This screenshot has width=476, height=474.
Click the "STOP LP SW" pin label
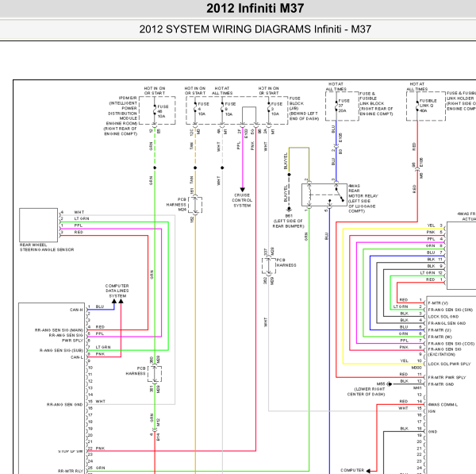pyautogui.click(x=70, y=451)
